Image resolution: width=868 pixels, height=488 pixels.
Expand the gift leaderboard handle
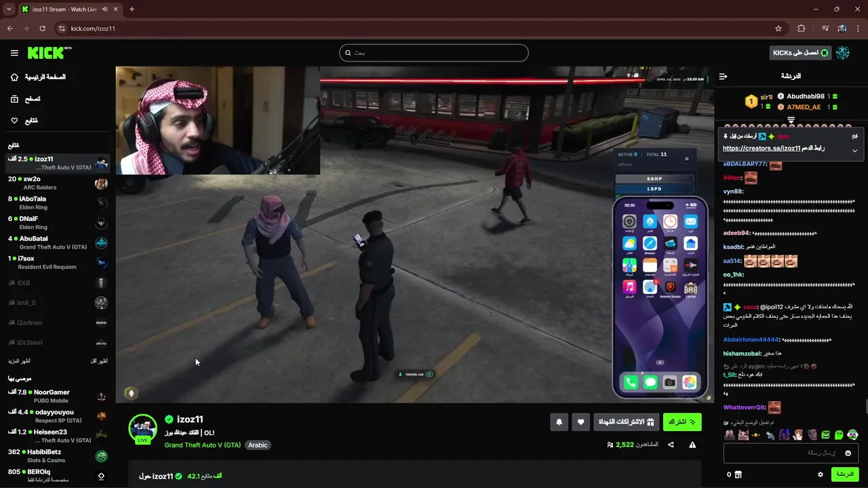pyautogui.click(x=791, y=119)
